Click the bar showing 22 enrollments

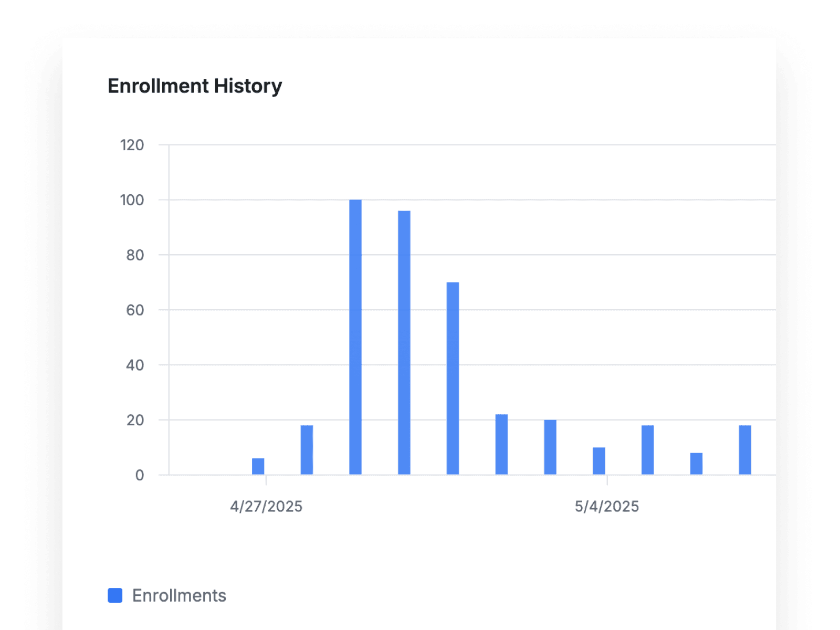tap(500, 444)
